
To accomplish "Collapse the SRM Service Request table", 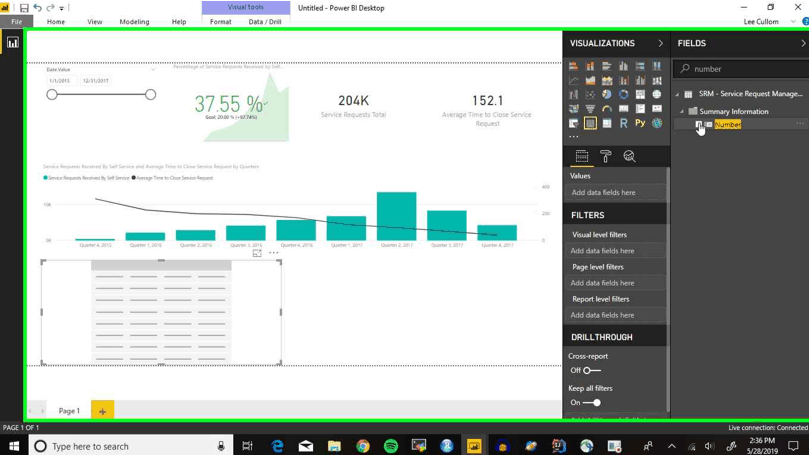I will (677, 94).
